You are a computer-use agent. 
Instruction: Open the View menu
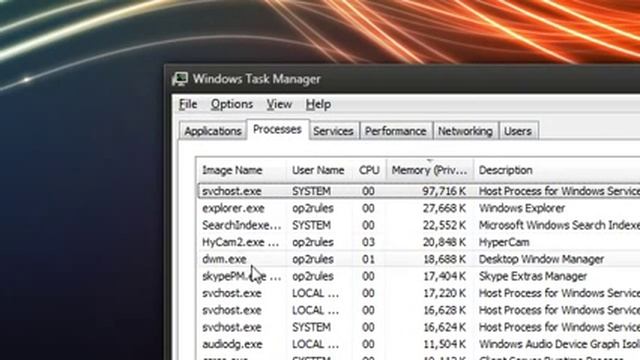279,104
